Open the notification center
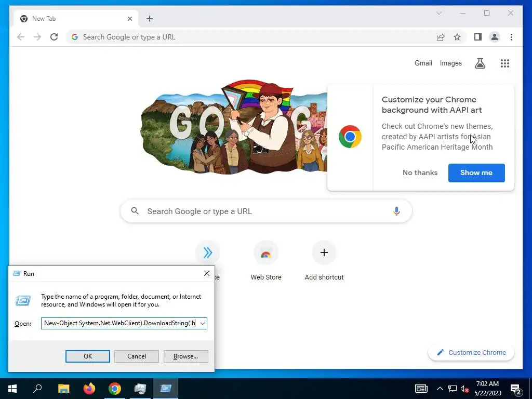 coord(516,389)
